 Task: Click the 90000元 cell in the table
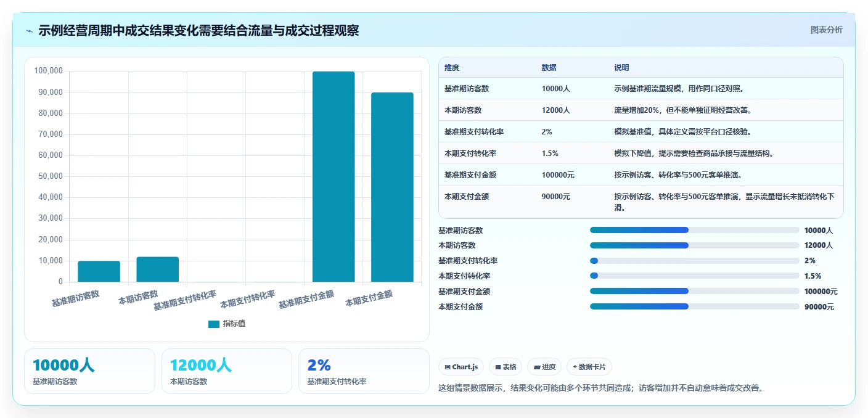coord(556,197)
